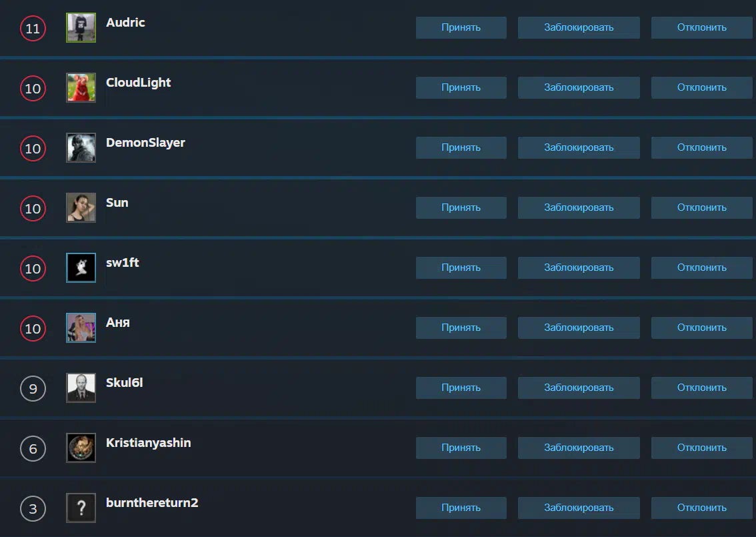Image resolution: width=756 pixels, height=537 pixels.
Task: Click CloudLight's red mouse avatar
Action: pos(81,87)
